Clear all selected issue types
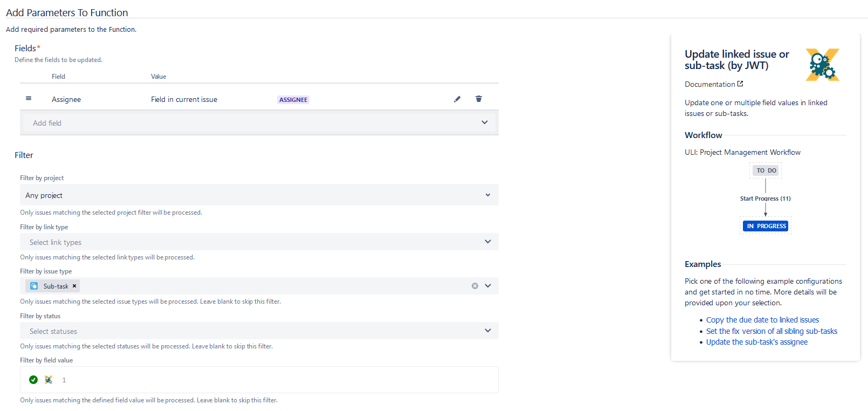The width and height of the screenshot is (868, 411). pos(475,286)
